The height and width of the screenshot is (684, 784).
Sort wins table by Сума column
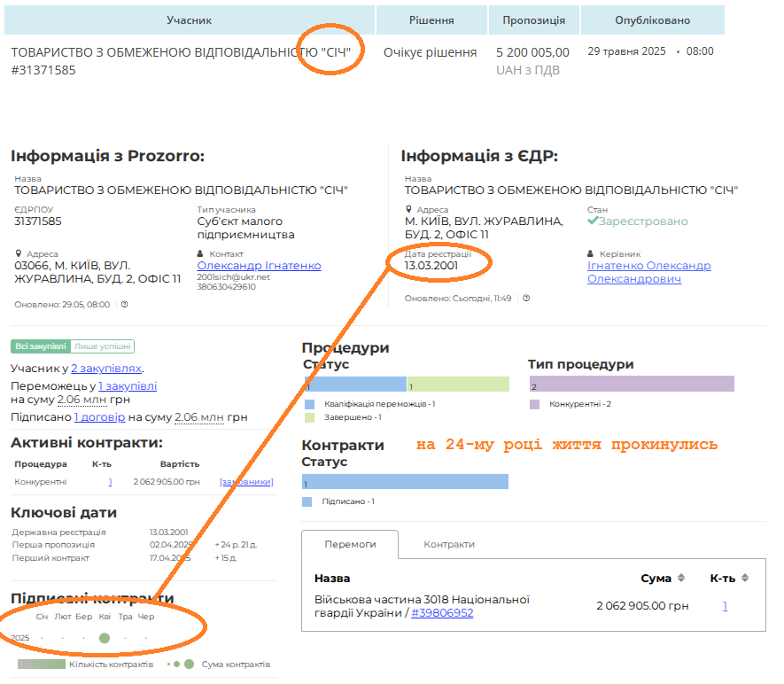[681, 579]
